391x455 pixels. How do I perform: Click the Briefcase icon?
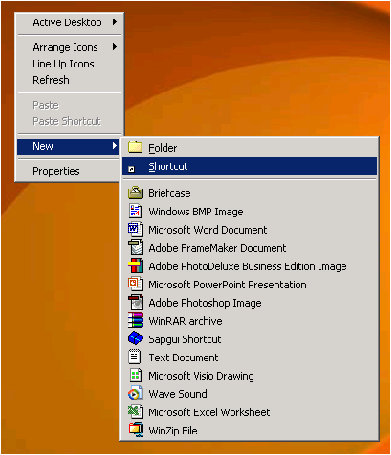(x=135, y=193)
